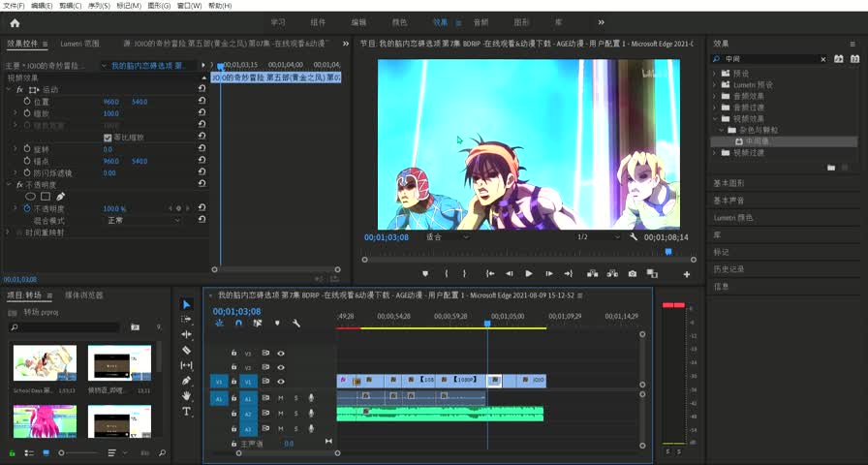Image resolution: width=868 pixels, height=465 pixels.
Task: Select the Razor tool
Action: click(x=187, y=350)
